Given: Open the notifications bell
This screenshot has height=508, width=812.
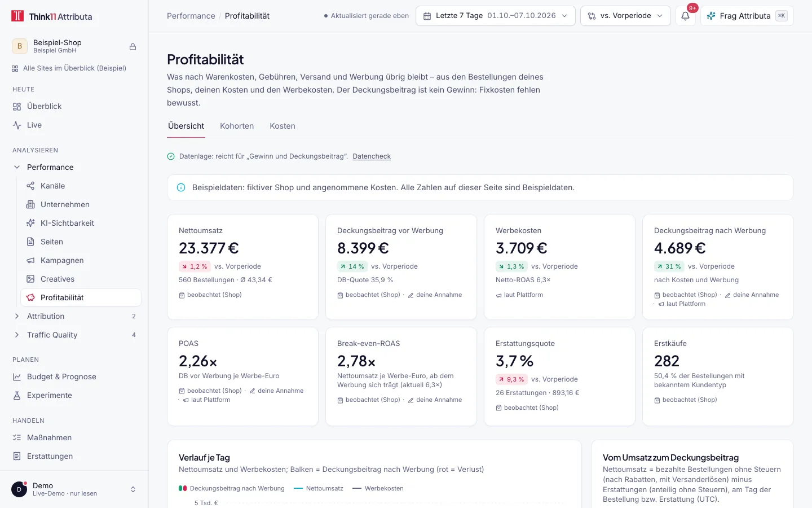Looking at the screenshot, I should coord(685,16).
